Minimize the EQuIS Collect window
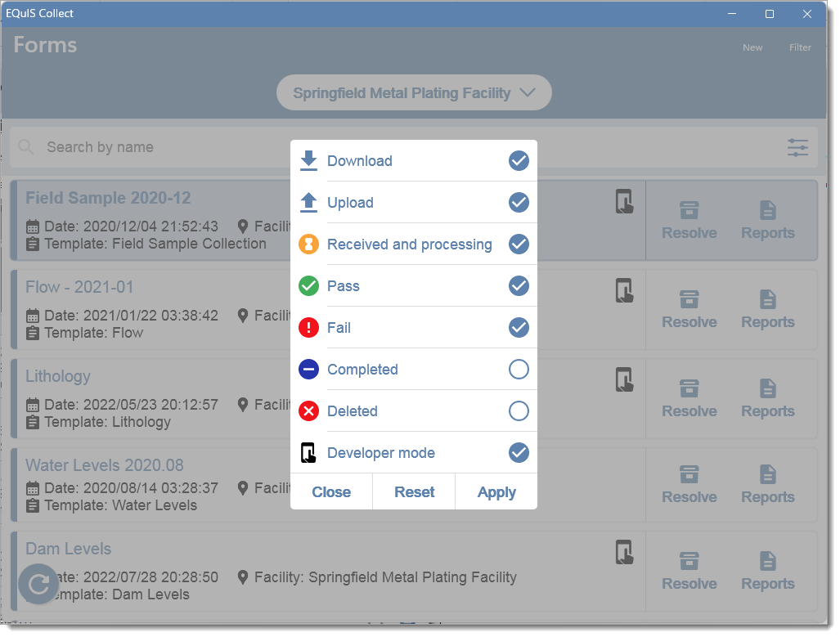This screenshot has width=840, height=637. pyautogui.click(x=732, y=14)
